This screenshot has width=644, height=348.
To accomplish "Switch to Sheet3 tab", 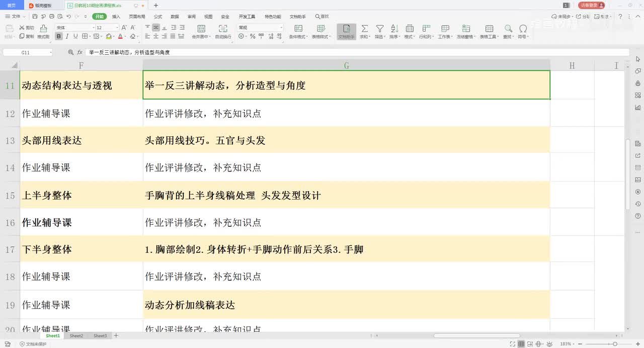I will tap(100, 335).
